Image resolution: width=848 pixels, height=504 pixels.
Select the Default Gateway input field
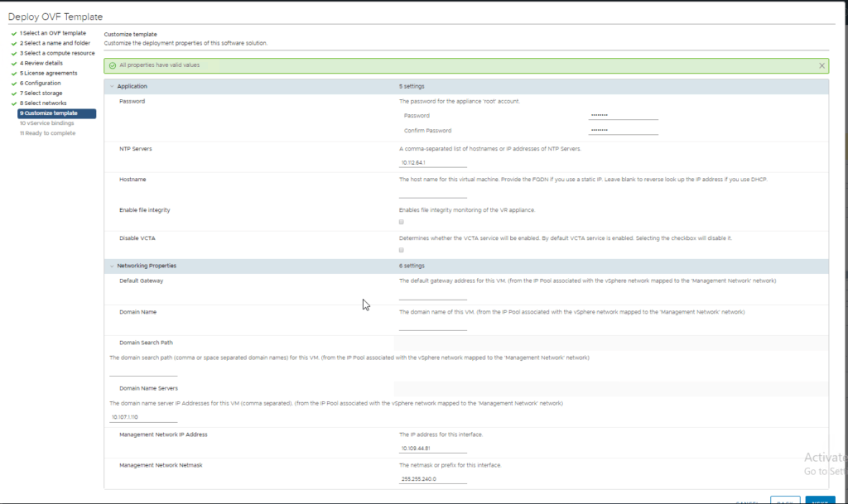(x=432, y=294)
